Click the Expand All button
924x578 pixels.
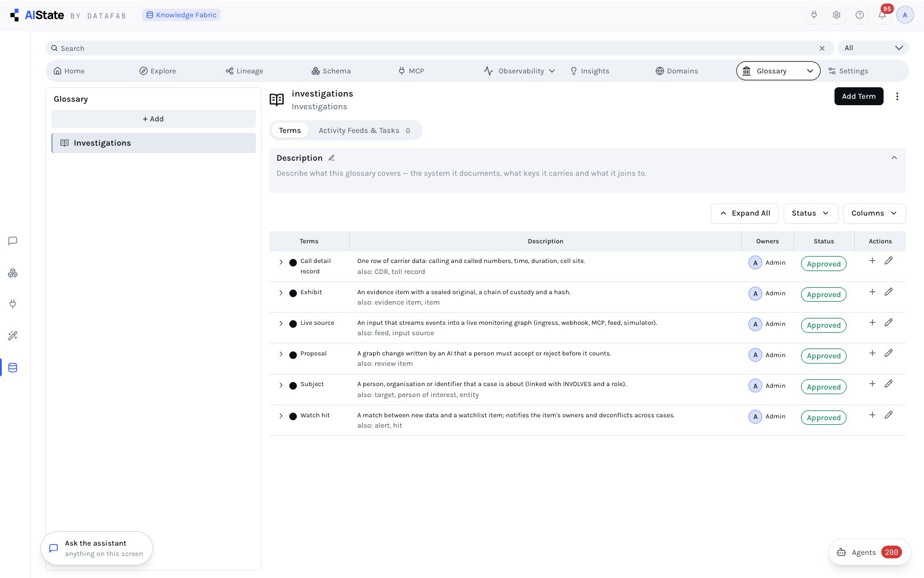(x=745, y=213)
